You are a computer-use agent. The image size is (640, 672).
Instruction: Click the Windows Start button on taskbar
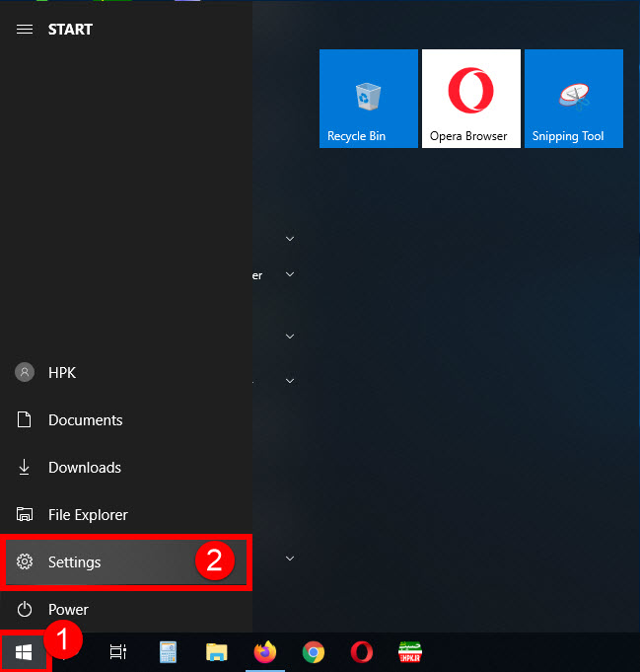tap(25, 652)
